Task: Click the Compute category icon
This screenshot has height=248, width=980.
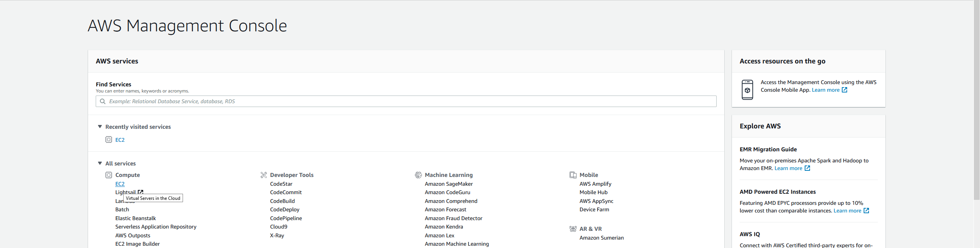Action: 109,175
